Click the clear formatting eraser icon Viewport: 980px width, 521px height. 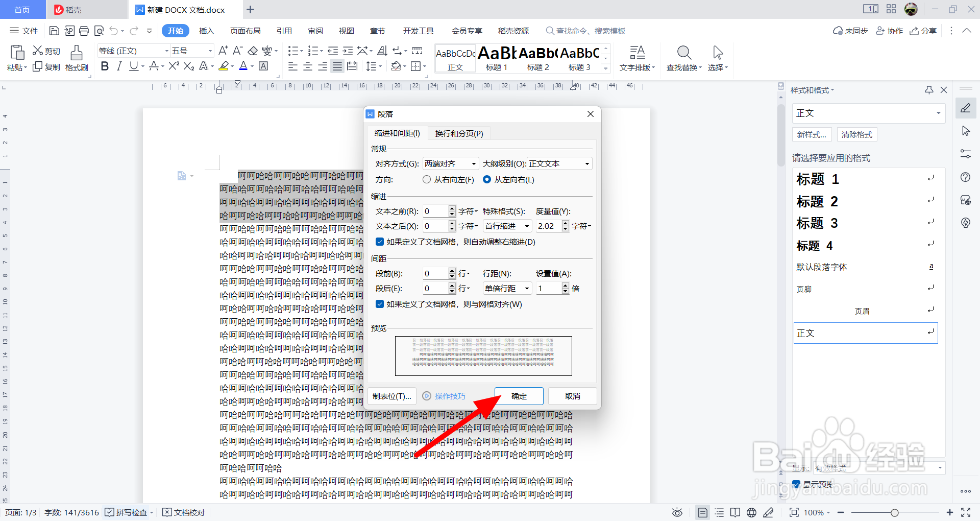[x=253, y=51]
